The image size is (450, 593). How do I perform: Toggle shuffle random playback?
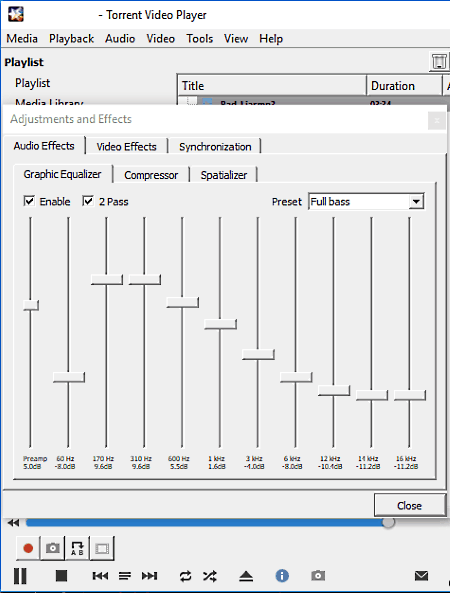(x=209, y=576)
